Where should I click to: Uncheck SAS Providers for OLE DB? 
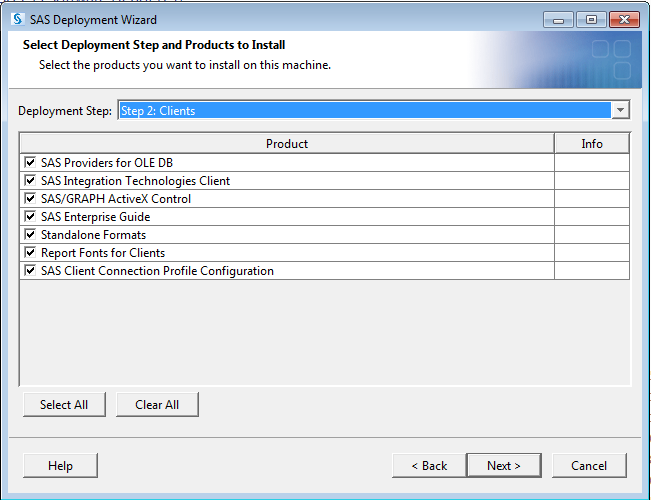pyautogui.click(x=30, y=163)
